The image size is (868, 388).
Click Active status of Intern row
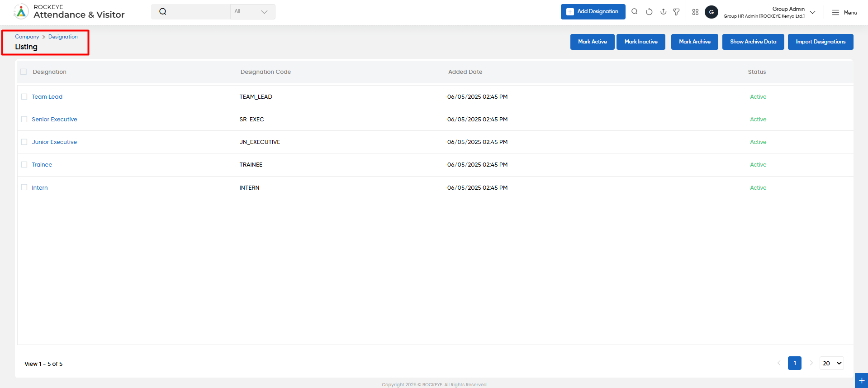(758, 187)
